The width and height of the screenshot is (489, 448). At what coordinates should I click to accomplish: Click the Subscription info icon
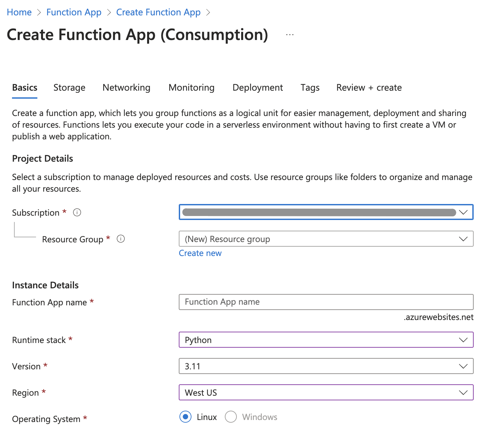[77, 212]
